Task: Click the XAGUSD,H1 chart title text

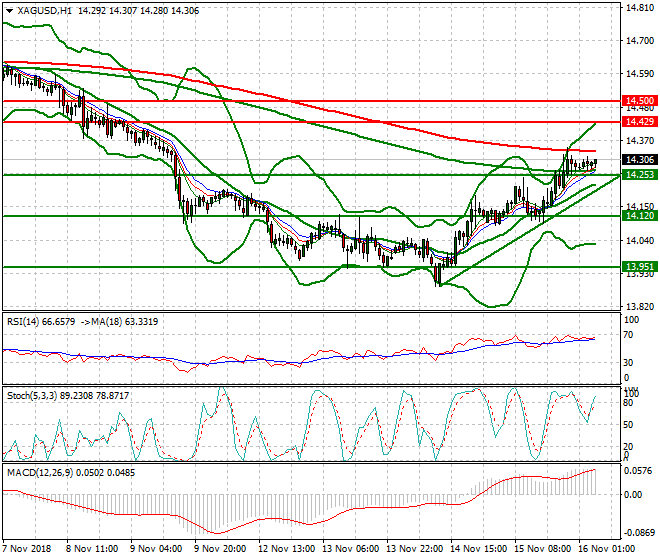Action: tap(45, 11)
